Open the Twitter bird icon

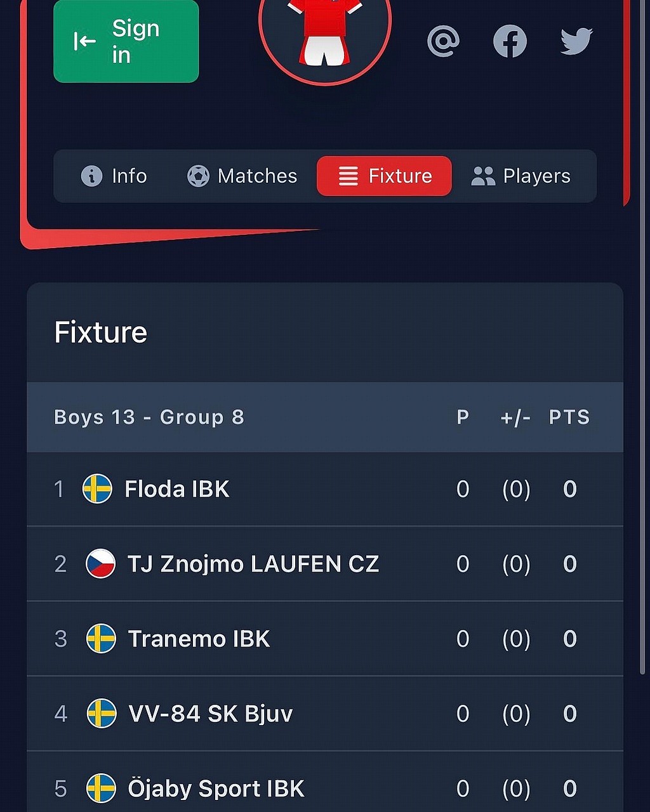coord(576,41)
